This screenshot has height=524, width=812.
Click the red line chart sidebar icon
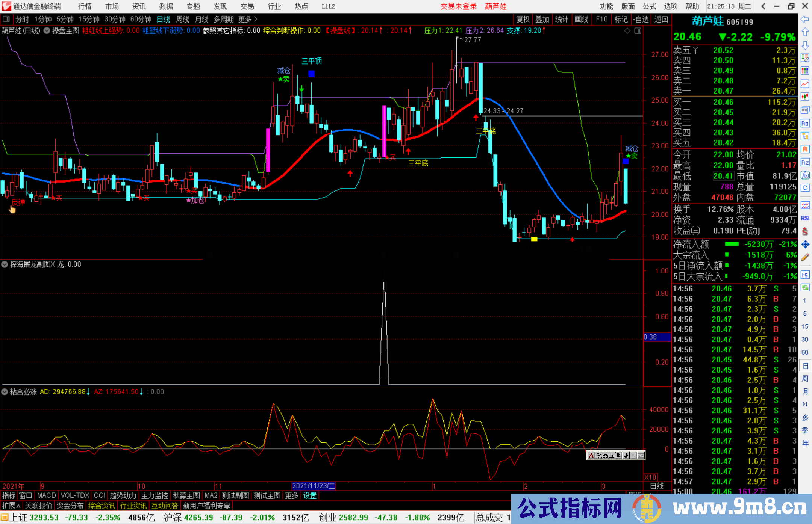coord(805,84)
